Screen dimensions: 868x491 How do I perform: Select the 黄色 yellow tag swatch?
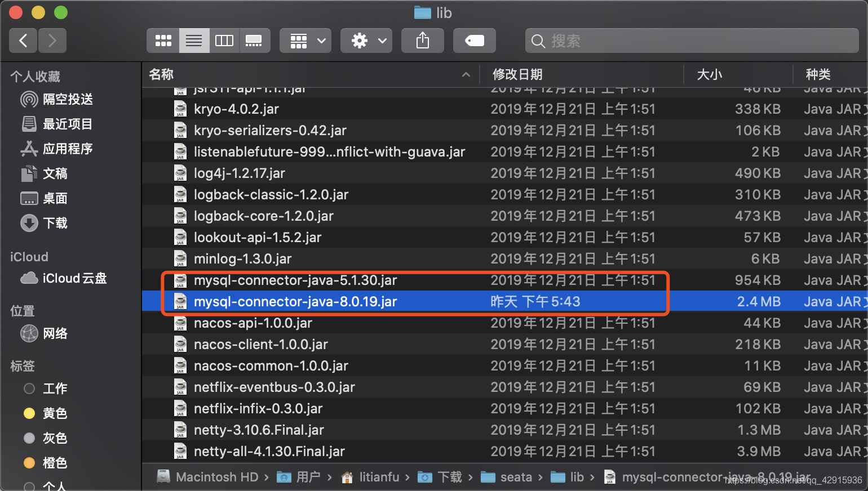click(x=29, y=413)
